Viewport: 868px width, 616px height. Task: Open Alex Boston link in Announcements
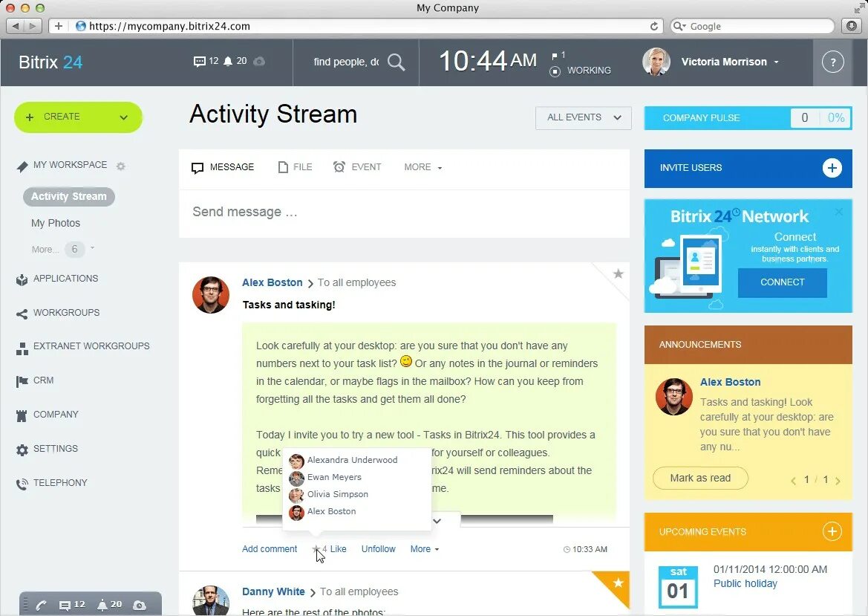click(x=730, y=382)
